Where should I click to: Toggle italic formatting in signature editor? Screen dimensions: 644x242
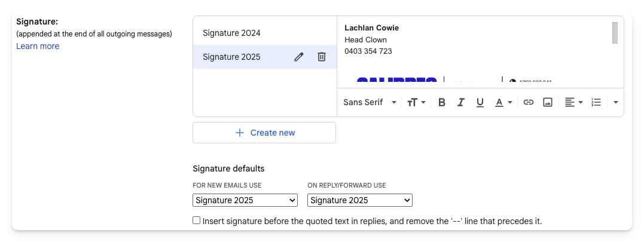click(x=460, y=102)
